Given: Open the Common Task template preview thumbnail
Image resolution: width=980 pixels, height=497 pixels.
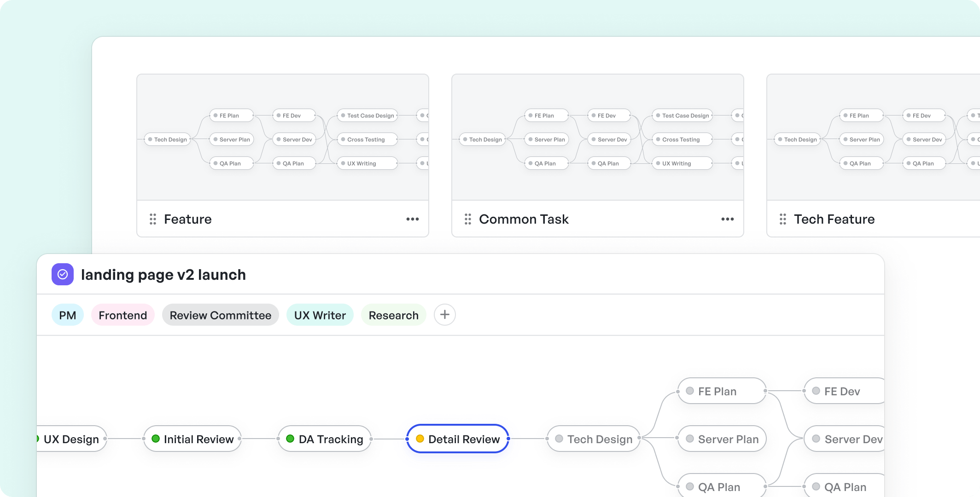Looking at the screenshot, I should pyautogui.click(x=598, y=137).
